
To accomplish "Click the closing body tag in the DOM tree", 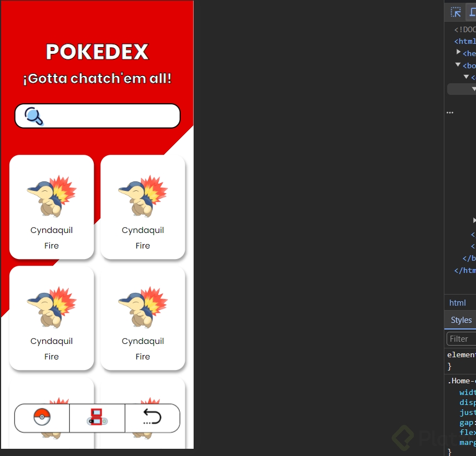I will [x=469, y=259].
